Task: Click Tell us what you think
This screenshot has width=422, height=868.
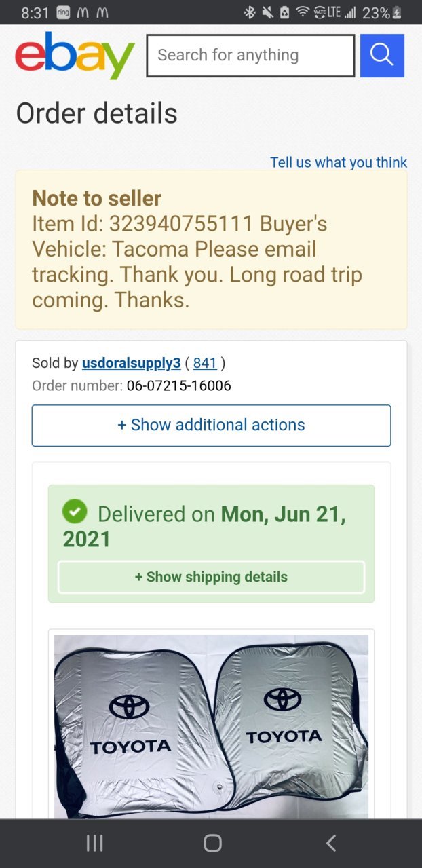Action: click(339, 162)
